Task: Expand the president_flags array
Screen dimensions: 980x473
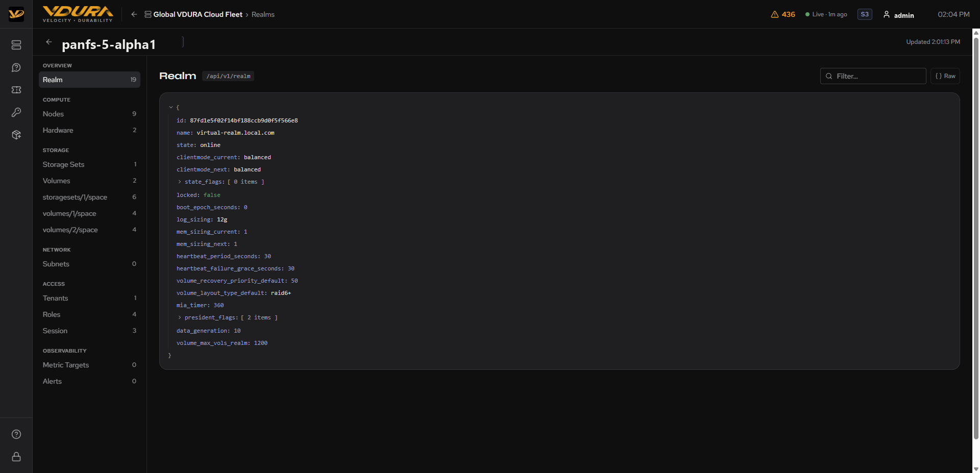Action: pos(180,317)
